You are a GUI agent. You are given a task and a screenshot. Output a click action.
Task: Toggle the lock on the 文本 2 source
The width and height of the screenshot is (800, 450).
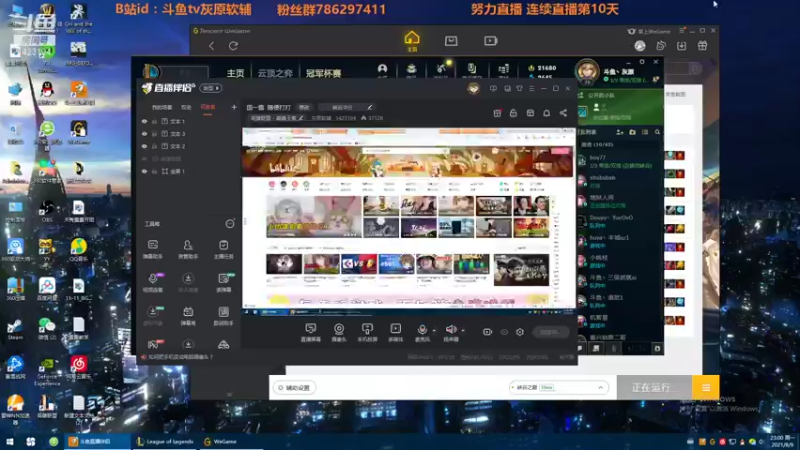click(x=154, y=146)
